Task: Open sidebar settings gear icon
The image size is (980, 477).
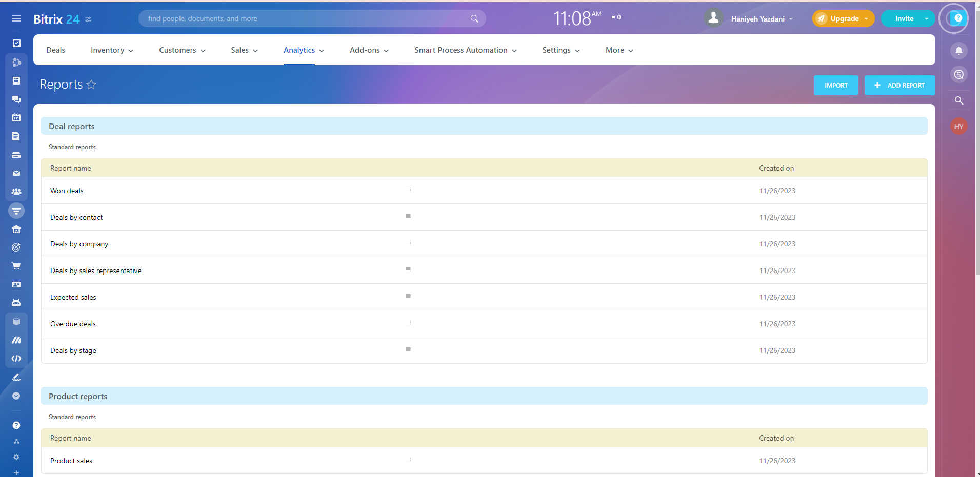Action: (x=16, y=457)
